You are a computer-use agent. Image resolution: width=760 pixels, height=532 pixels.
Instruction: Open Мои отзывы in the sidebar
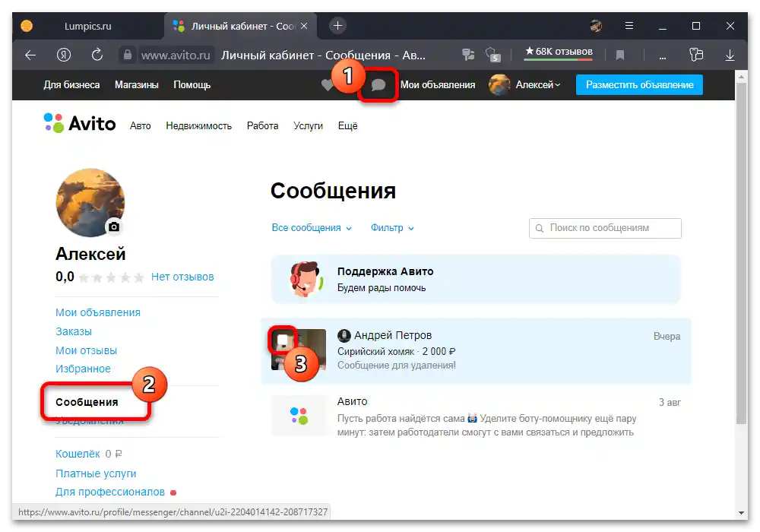pos(87,350)
